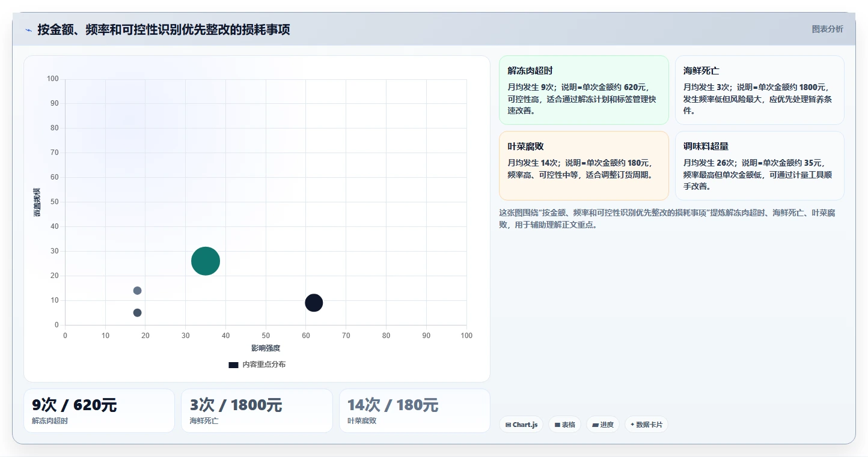Toggle the 内容重点分布 legend color swatch
868x457 pixels.
233,365
